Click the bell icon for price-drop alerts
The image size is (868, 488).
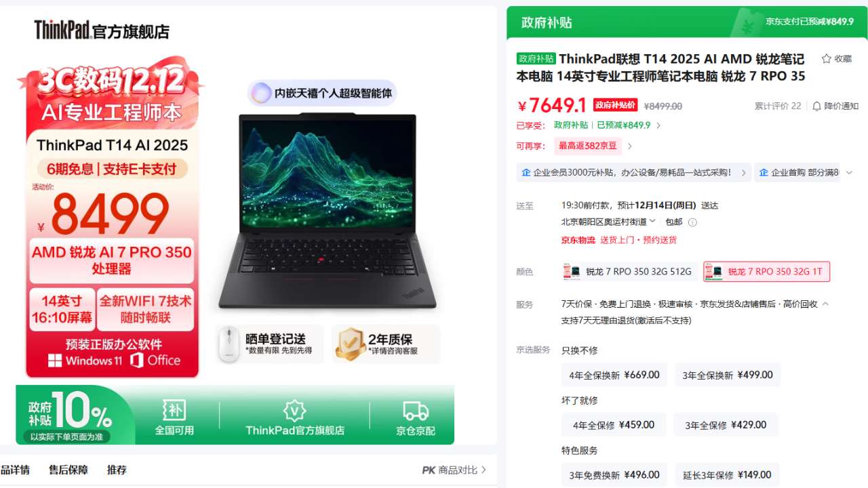(x=816, y=106)
